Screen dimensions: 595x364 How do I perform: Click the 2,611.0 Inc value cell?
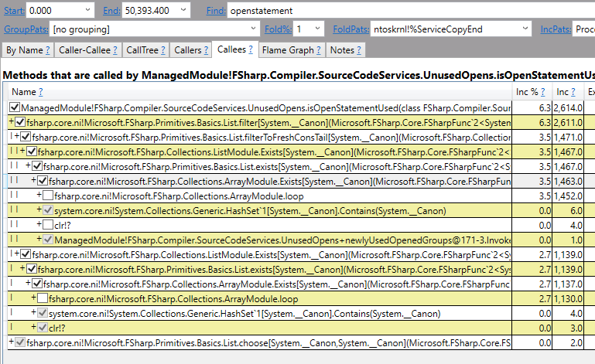[568, 122]
